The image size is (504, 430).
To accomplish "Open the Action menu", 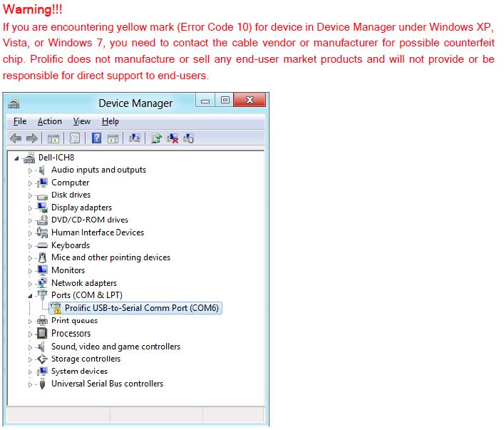I will [x=49, y=121].
